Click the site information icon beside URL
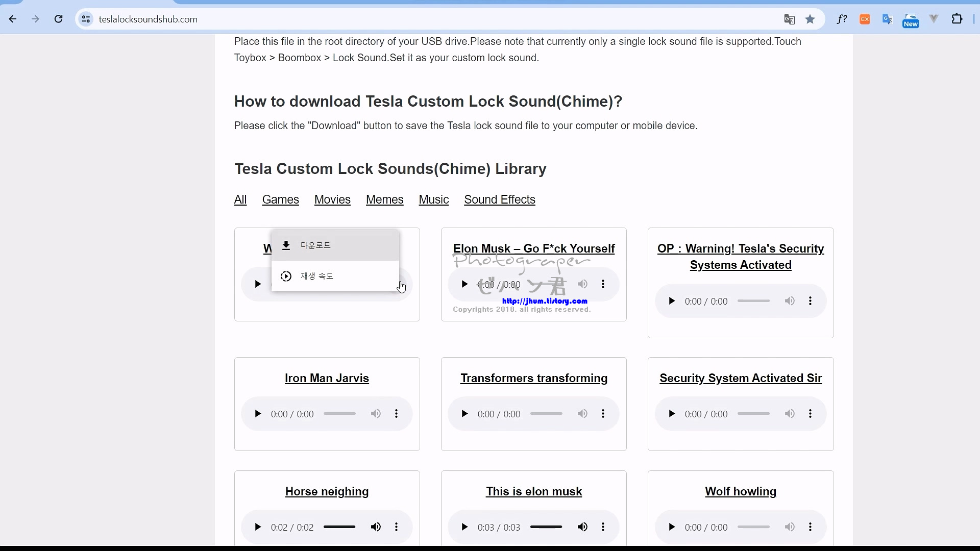Viewport: 980px width, 551px height. point(86,19)
